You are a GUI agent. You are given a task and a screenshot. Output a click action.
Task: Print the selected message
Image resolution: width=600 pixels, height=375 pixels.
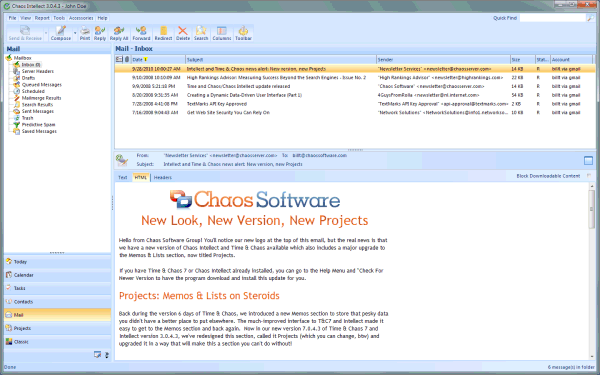click(85, 33)
